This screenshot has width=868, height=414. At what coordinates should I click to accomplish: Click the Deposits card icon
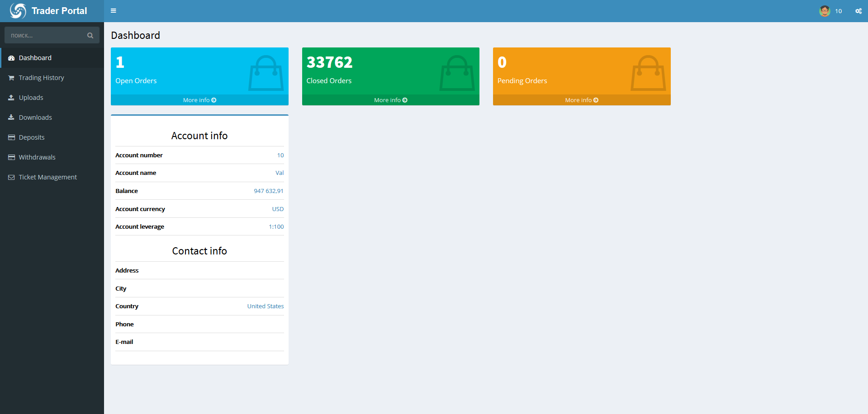(x=11, y=137)
